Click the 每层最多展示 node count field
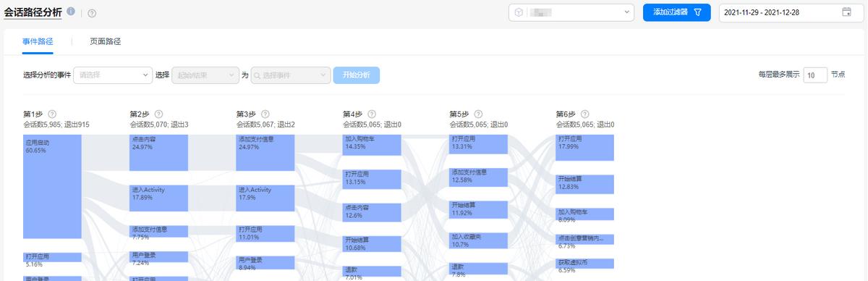868x281 pixels. (x=815, y=75)
